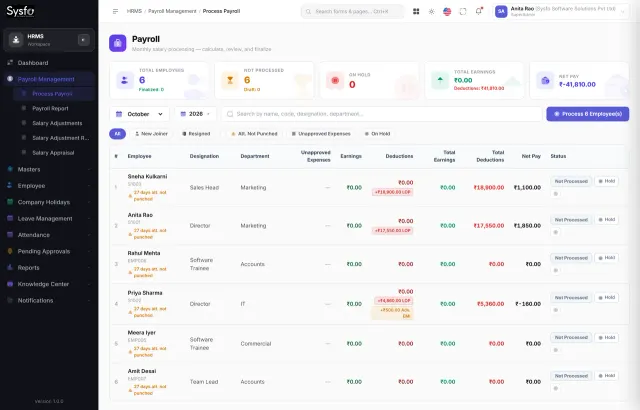Click Priya Sharma's net pay ₹-160.00
This screenshot has height=410, width=640.
click(528, 304)
